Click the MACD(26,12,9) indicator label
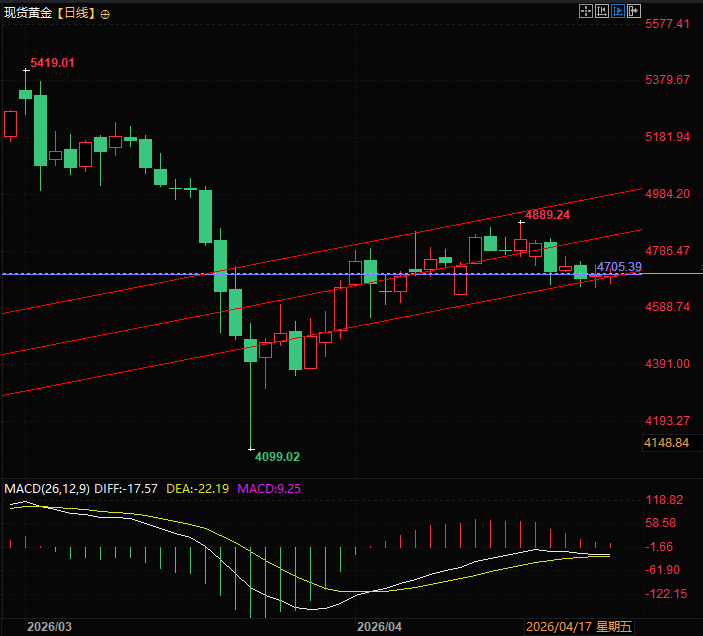This screenshot has height=636, width=703. (47, 489)
